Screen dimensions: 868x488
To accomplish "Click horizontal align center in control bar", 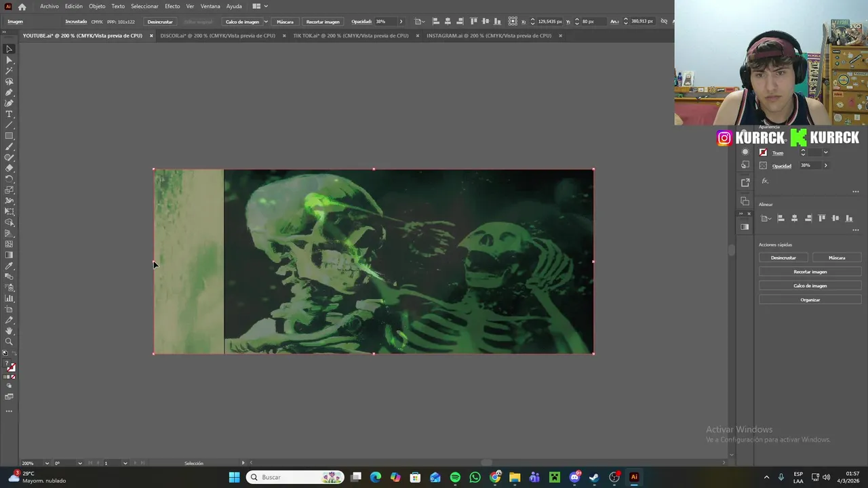I will pyautogui.click(x=448, y=22).
